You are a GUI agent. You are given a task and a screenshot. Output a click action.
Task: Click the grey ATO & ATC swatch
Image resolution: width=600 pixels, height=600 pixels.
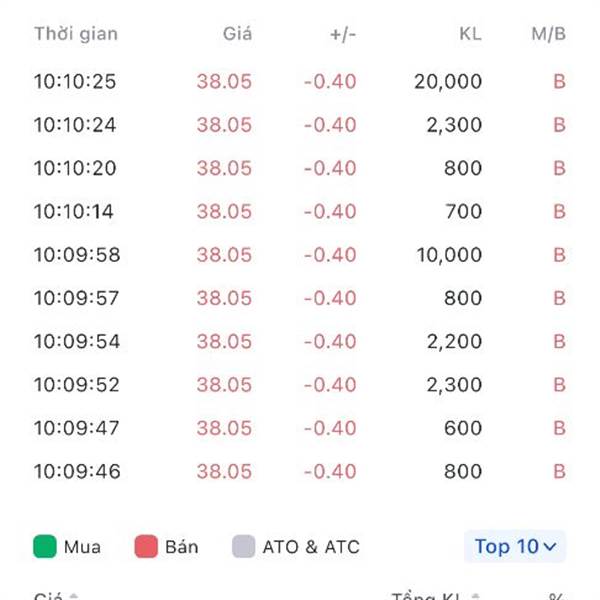(x=243, y=546)
